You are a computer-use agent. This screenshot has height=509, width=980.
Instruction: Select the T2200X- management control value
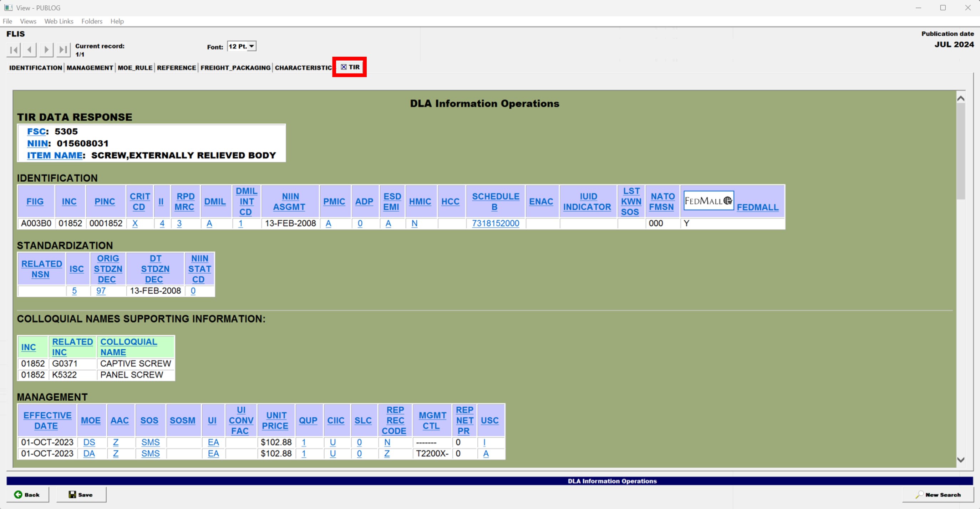pos(432,454)
